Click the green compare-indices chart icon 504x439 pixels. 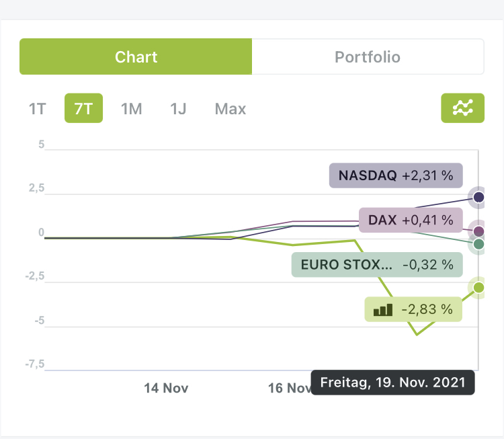(462, 108)
